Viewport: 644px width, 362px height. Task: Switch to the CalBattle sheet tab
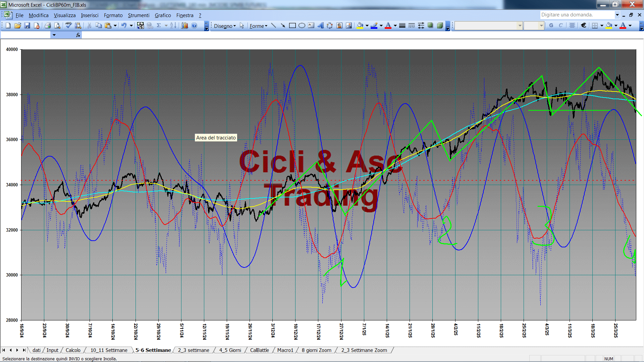pyautogui.click(x=259, y=350)
